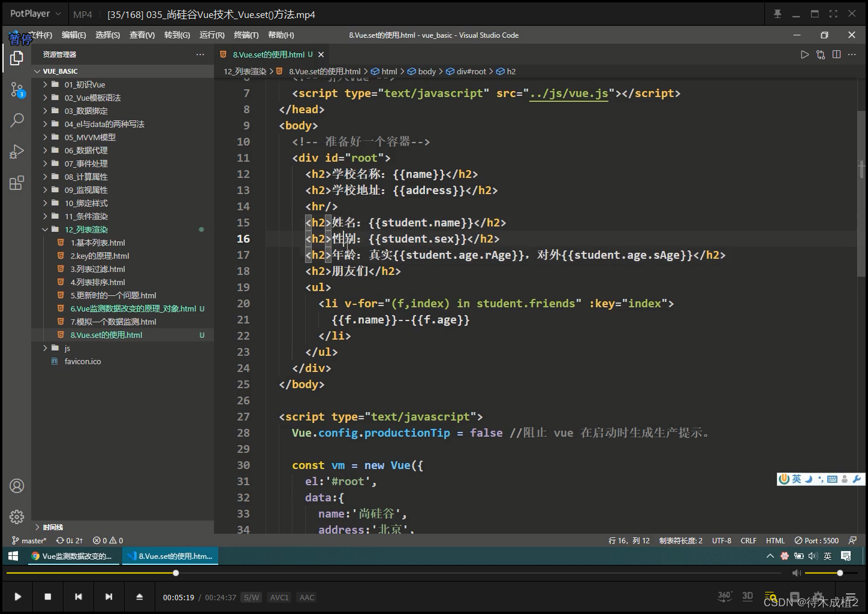
Task: Open the 终端(T) menu
Action: (246, 35)
